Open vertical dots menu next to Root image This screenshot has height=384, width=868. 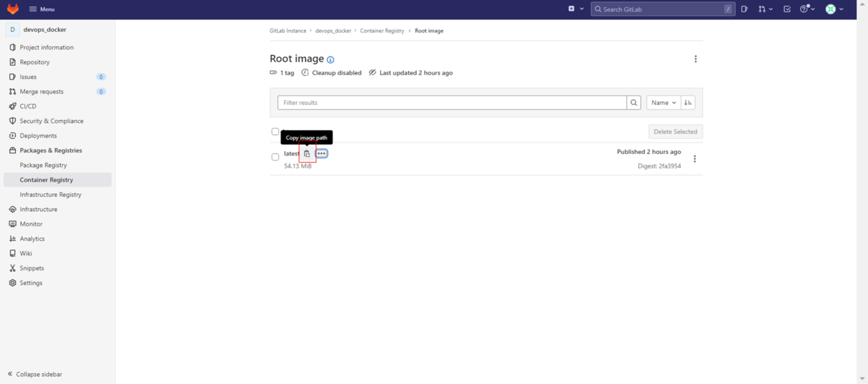tap(695, 59)
